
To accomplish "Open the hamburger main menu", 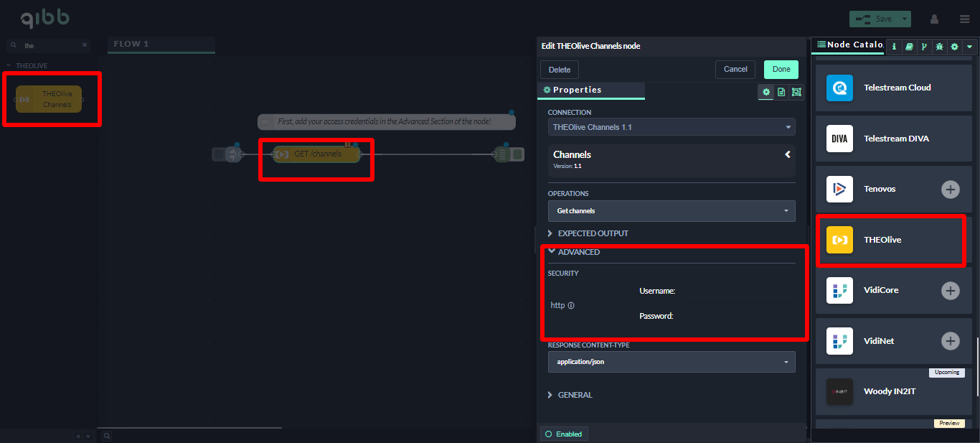I will [964, 19].
